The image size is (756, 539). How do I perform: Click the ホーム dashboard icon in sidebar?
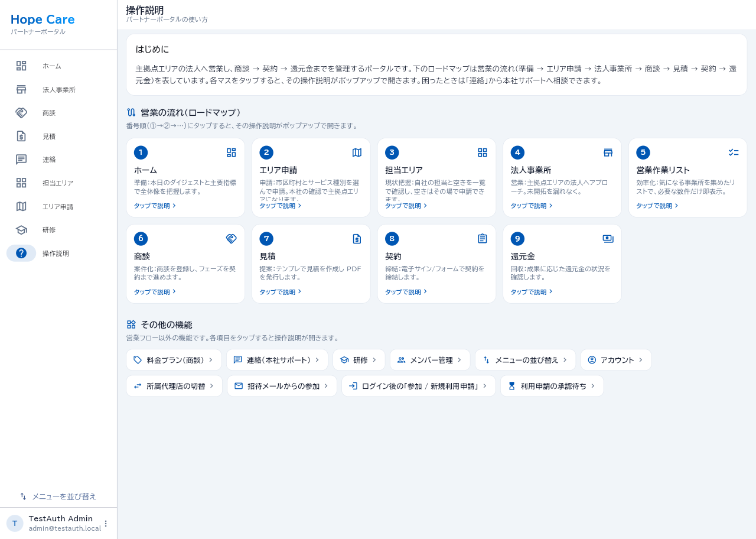point(21,66)
